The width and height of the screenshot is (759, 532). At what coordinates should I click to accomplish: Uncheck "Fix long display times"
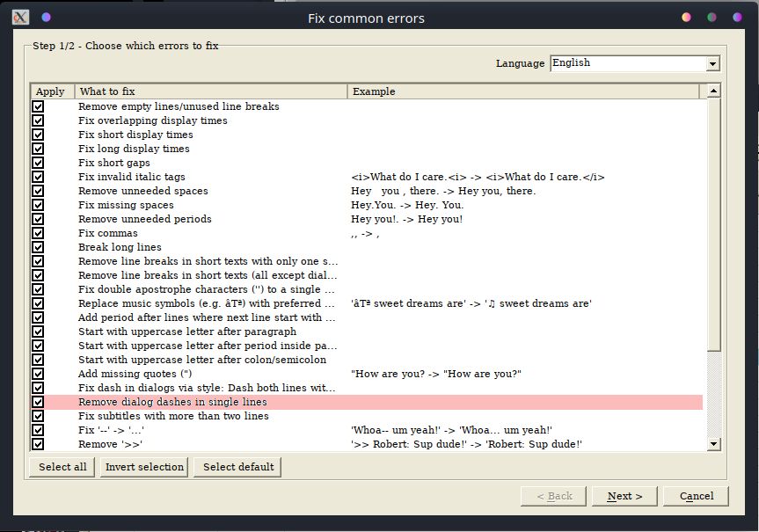[x=37, y=148]
